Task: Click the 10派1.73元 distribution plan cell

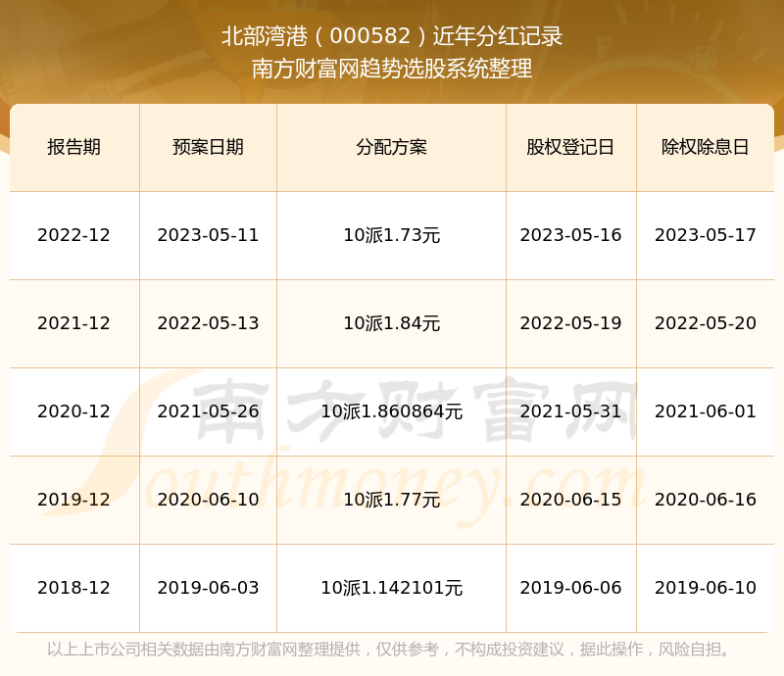Action: pos(391,235)
